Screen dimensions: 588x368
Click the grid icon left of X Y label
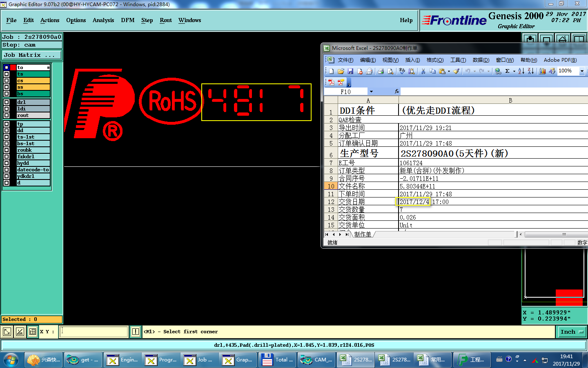coord(33,332)
